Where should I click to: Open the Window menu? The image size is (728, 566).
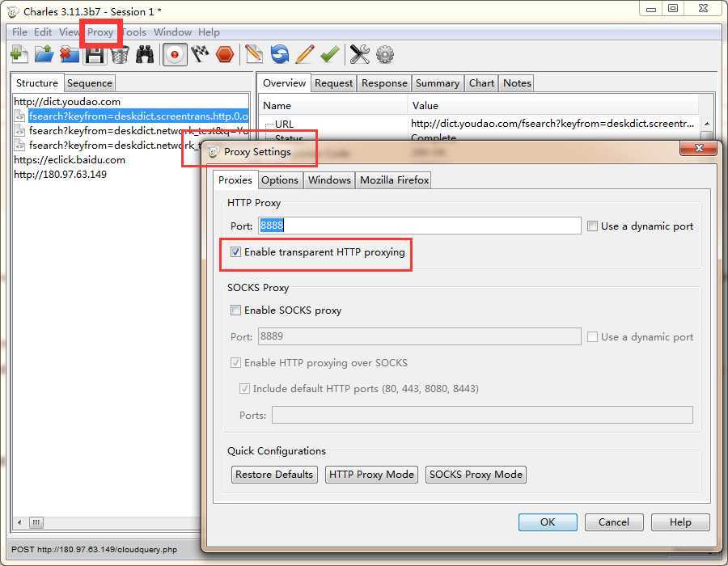[x=173, y=32]
